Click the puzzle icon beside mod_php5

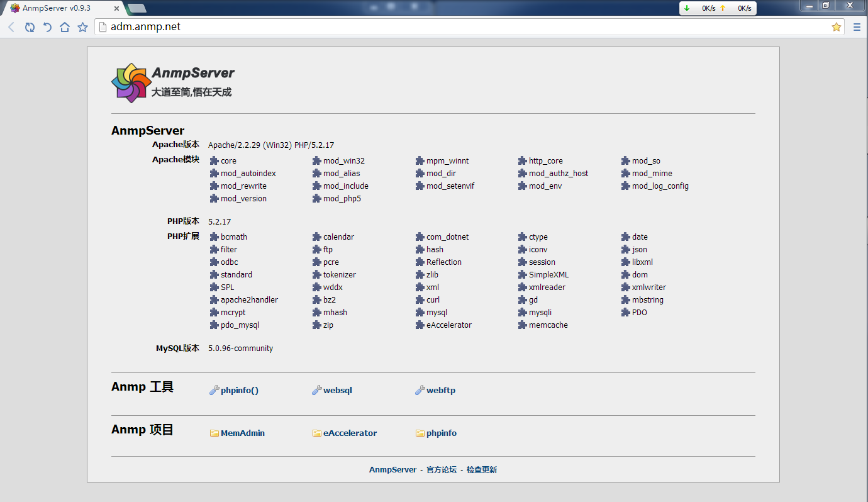tap(317, 199)
